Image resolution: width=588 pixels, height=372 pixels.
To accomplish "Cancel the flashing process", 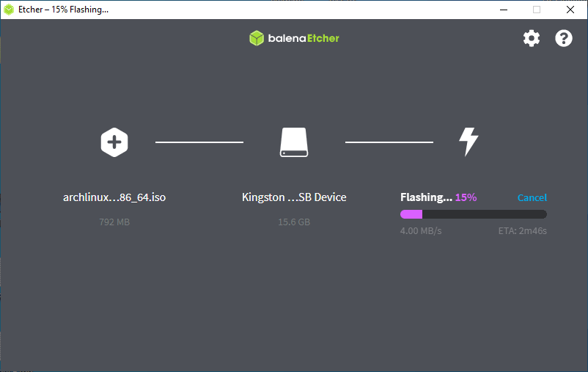I will [532, 197].
